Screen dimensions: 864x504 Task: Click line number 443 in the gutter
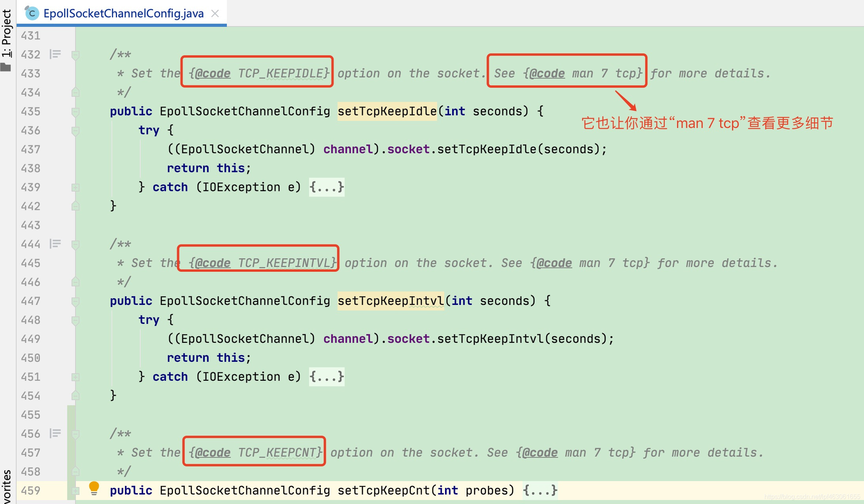coord(31,225)
